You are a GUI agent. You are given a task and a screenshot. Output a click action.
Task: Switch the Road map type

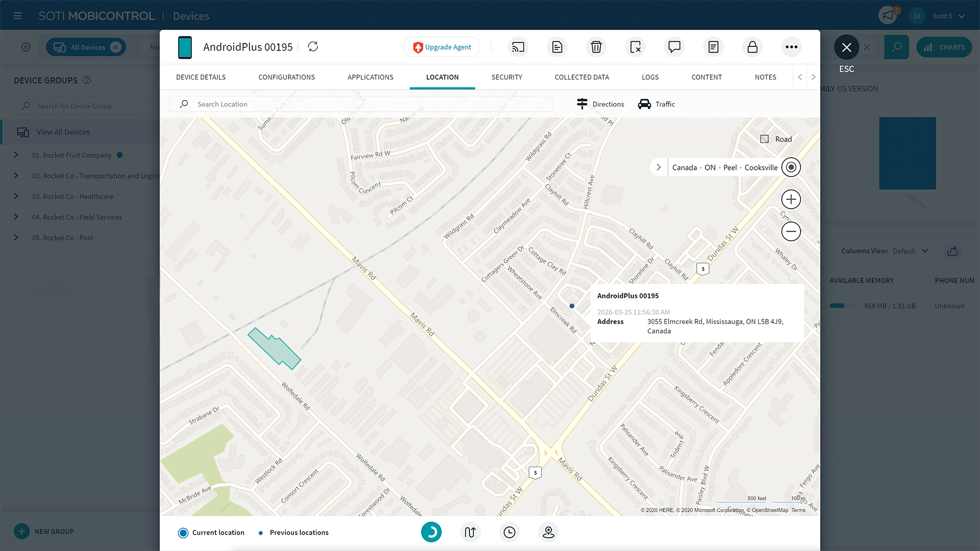[x=776, y=139]
